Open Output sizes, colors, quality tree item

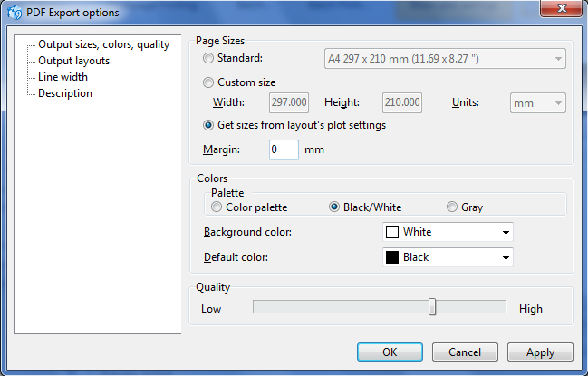point(104,44)
